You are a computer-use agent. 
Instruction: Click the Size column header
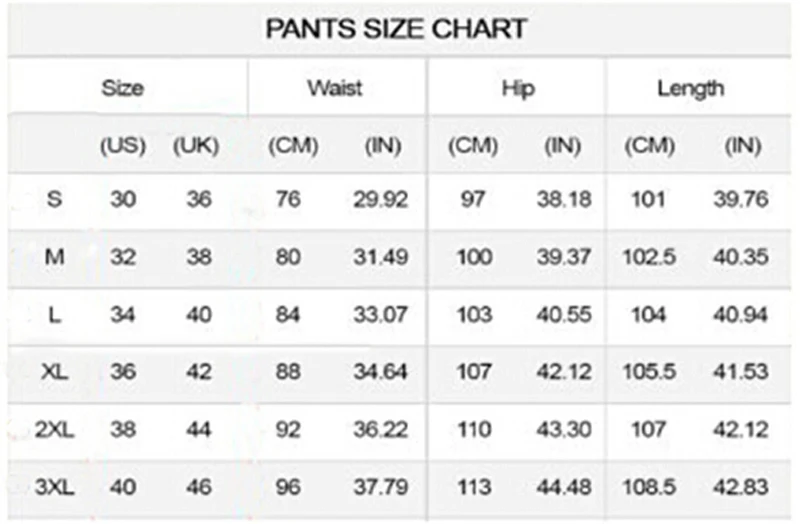123,88
